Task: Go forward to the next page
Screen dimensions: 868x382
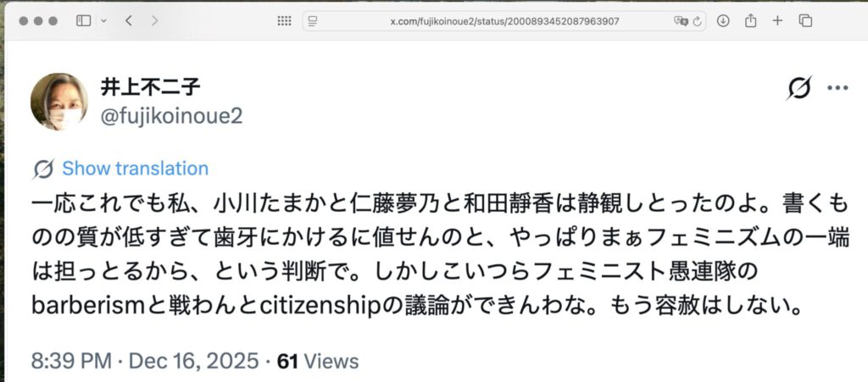Action: (154, 21)
